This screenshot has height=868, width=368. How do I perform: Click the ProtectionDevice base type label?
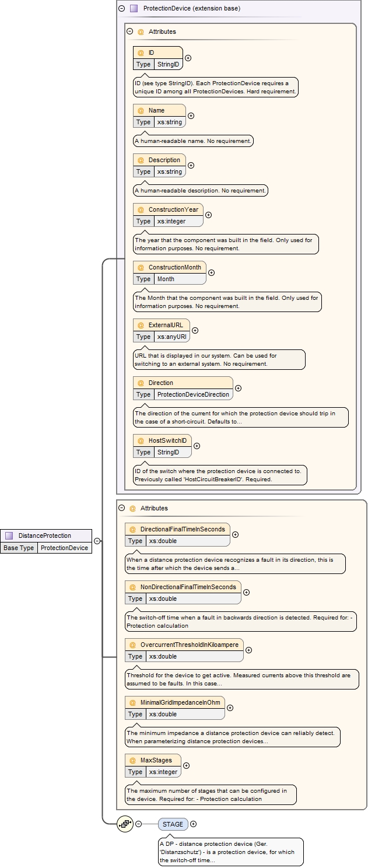64,548
